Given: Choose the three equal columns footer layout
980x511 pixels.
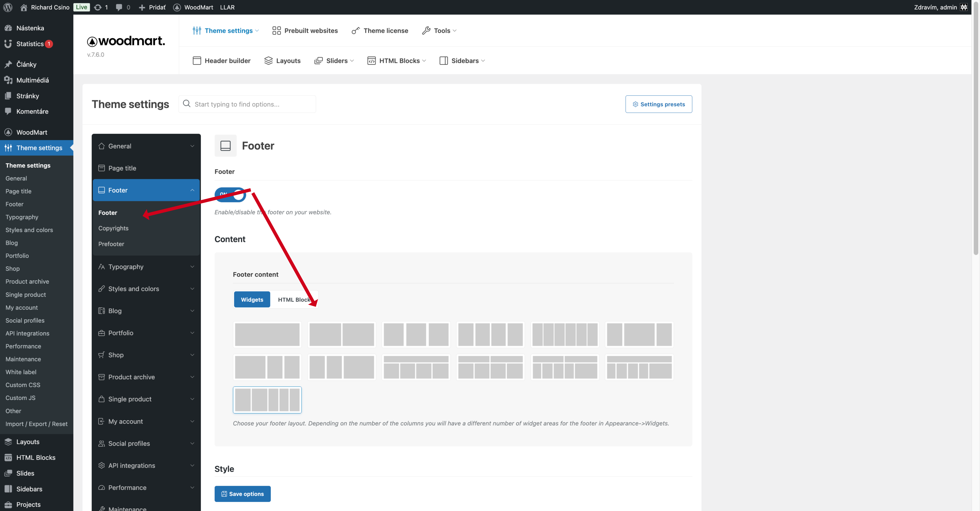Looking at the screenshot, I should pyautogui.click(x=416, y=334).
